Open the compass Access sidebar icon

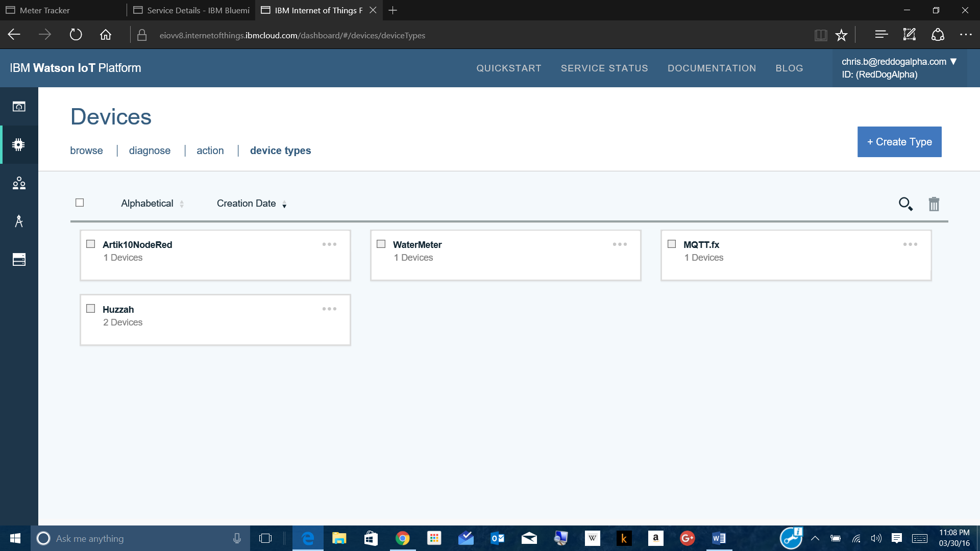pyautogui.click(x=19, y=221)
